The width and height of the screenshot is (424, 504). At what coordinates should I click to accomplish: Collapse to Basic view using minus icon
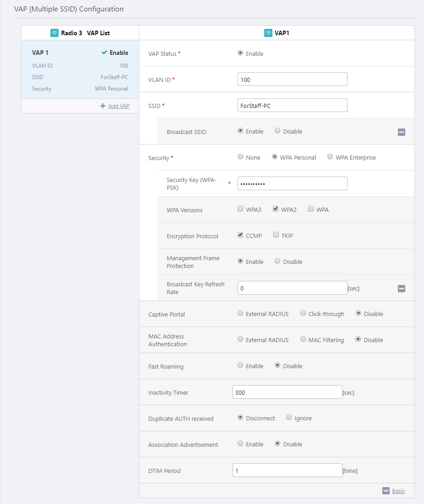(x=386, y=491)
